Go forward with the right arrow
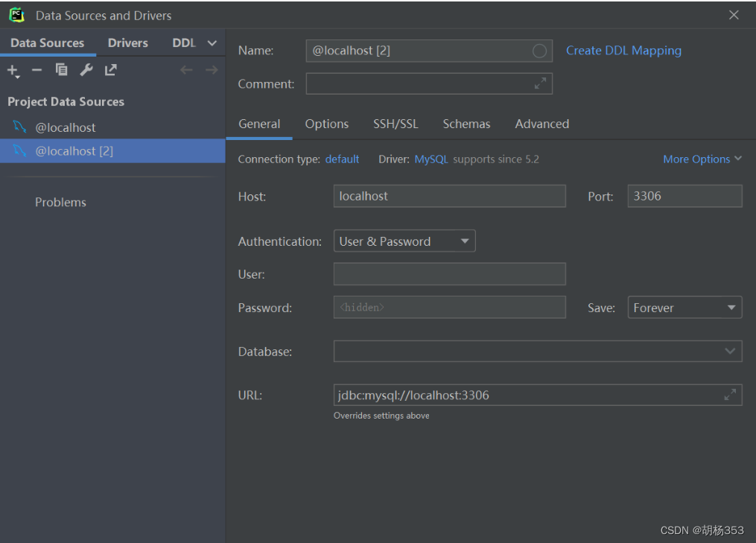 pyautogui.click(x=212, y=71)
